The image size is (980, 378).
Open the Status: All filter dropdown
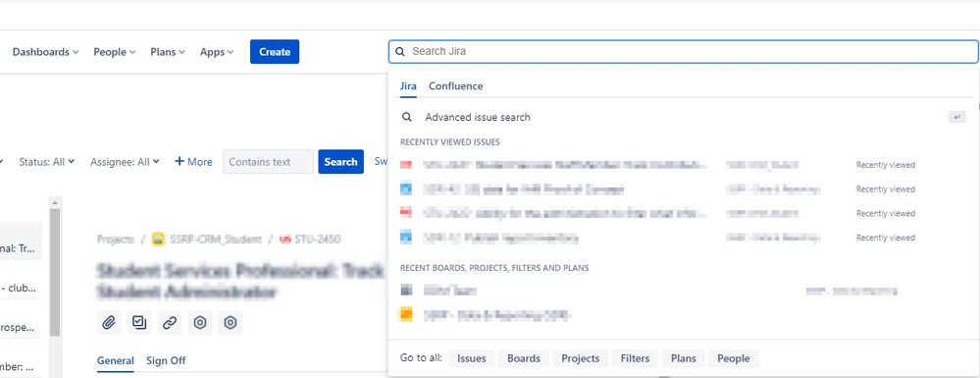tap(47, 161)
